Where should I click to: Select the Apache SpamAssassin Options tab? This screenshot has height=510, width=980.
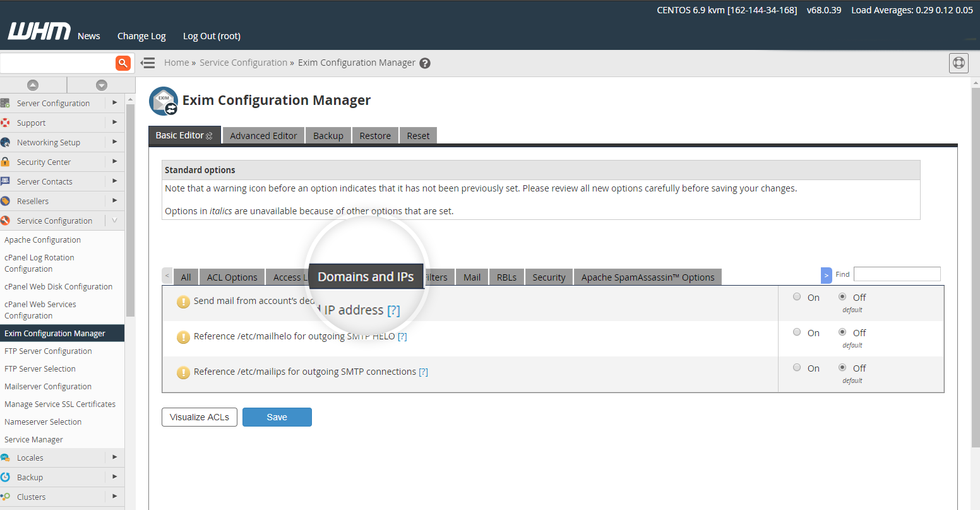[648, 277]
